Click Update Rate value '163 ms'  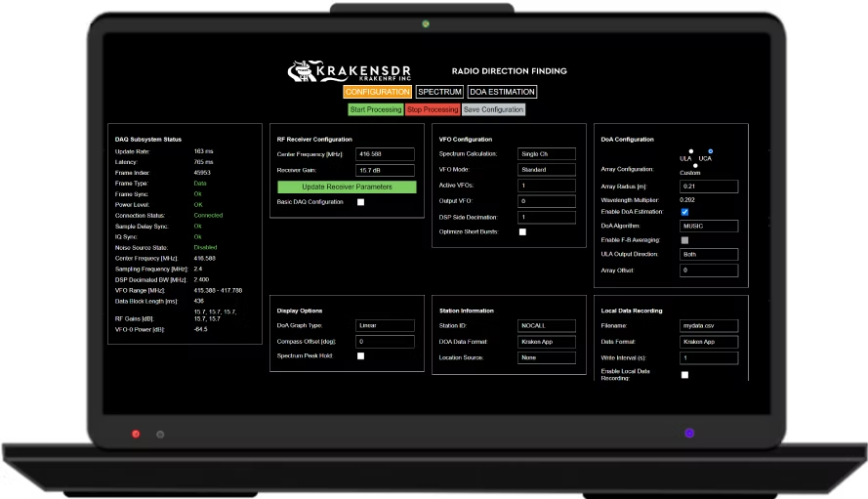(x=203, y=151)
